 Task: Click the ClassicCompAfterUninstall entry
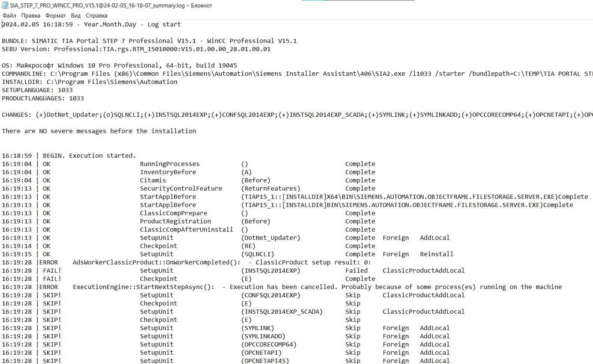187,230
